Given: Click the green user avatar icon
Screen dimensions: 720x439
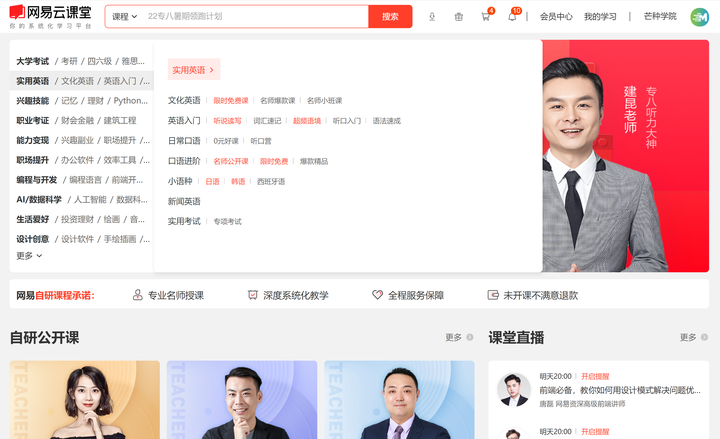Looking at the screenshot, I should (x=699, y=17).
